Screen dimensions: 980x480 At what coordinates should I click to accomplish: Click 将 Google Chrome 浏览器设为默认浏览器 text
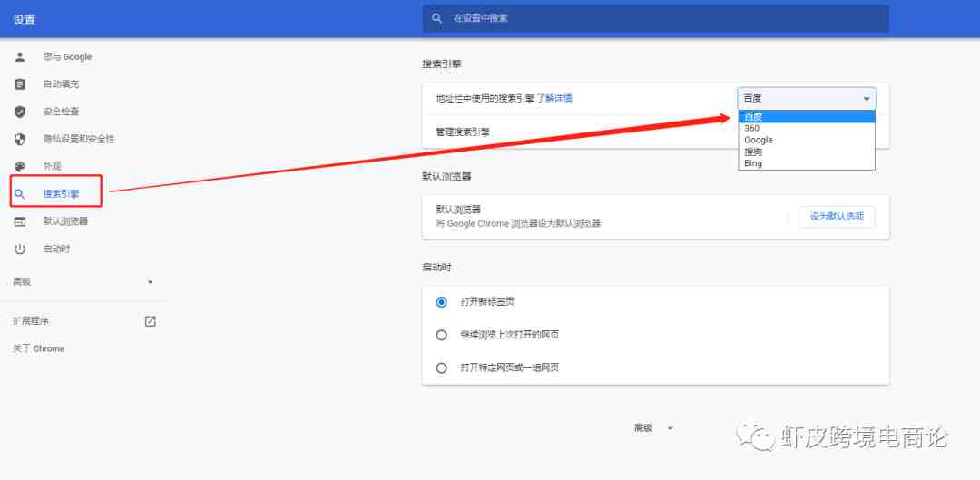(x=518, y=223)
